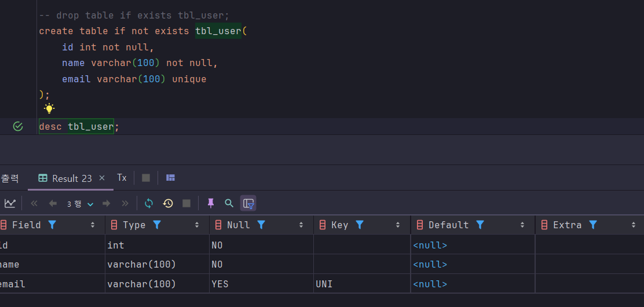
Task: Toggle the local filter columns button
Action: click(x=248, y=203)
